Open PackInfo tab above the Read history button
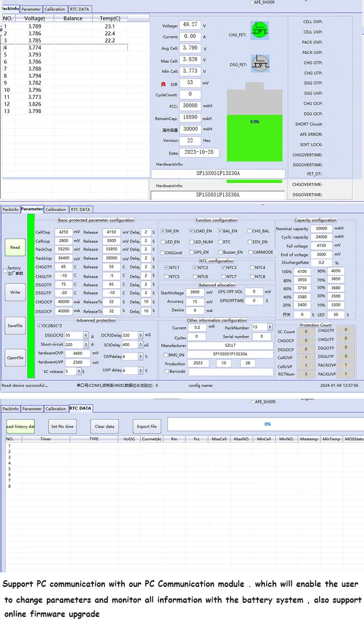The image size is (364, 642). point(10,409)
